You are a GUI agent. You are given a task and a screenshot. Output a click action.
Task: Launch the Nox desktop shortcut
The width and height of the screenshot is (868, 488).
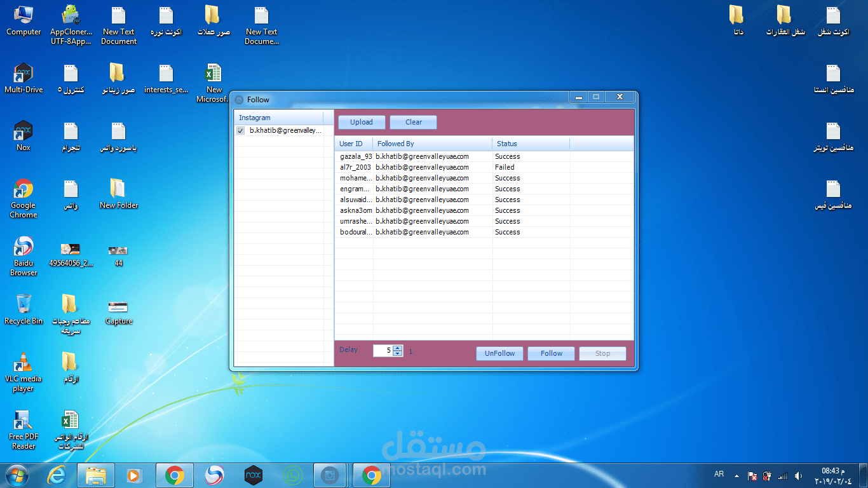tap(24, 136)
